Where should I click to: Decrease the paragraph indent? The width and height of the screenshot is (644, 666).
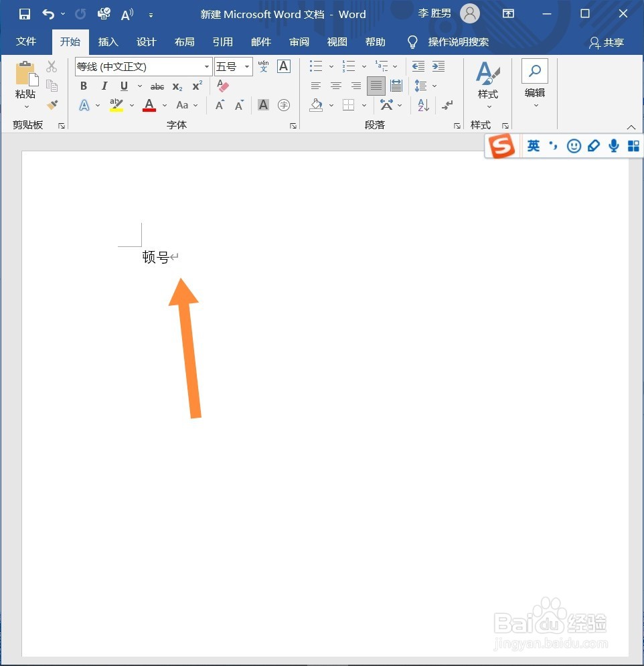point(418,66)
